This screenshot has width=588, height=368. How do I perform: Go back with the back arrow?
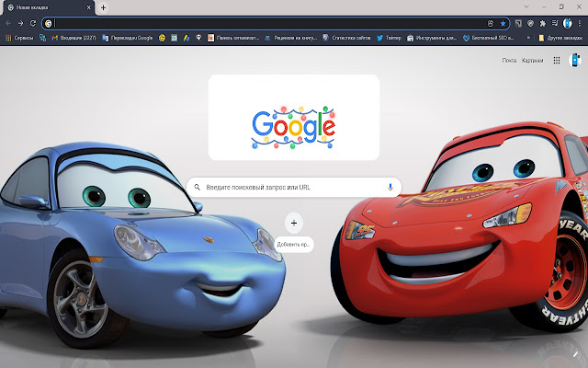coord(8,23)
